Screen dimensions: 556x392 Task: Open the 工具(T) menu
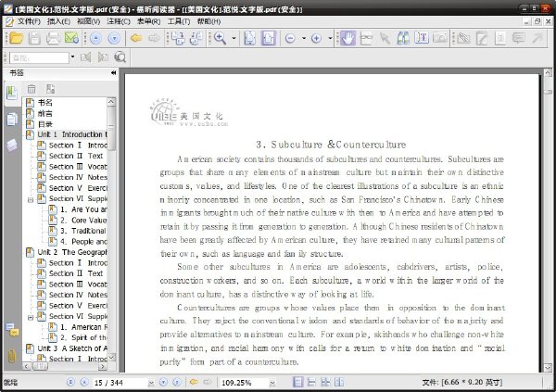179,21
